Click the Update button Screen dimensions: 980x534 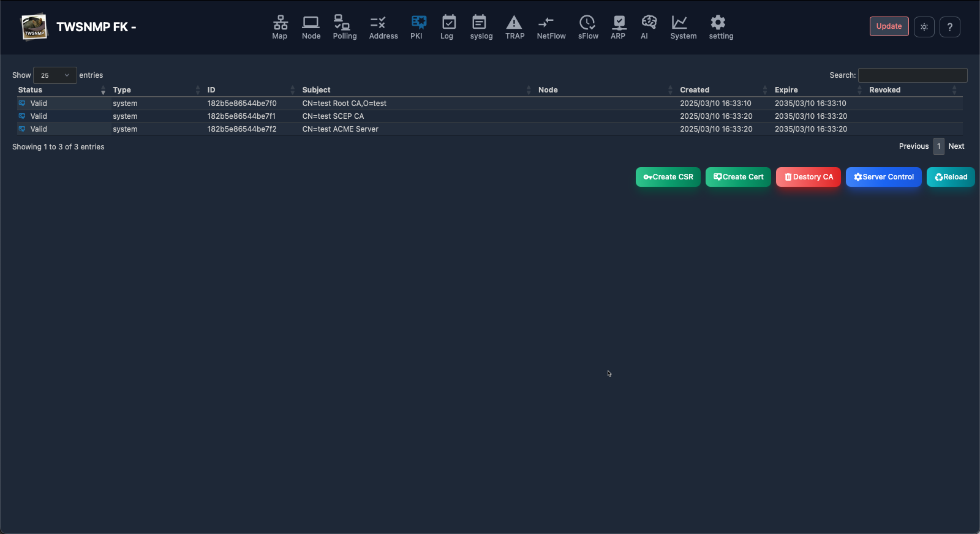point(889,26)
